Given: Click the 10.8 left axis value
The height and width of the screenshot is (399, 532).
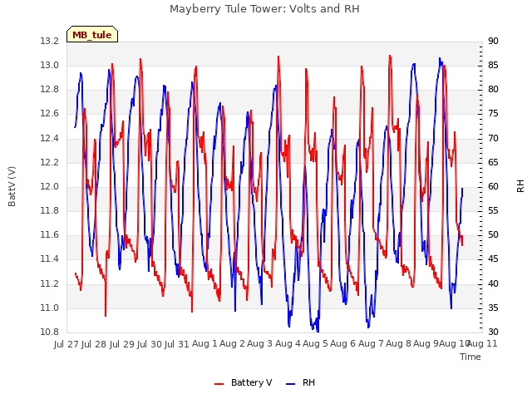Looking at the screenshot, I should [x=50, y=332].
